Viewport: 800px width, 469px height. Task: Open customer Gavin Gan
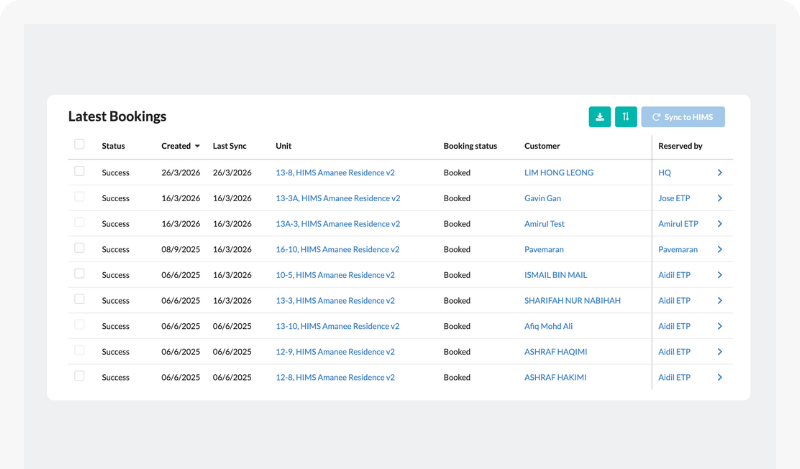point(542,198)
